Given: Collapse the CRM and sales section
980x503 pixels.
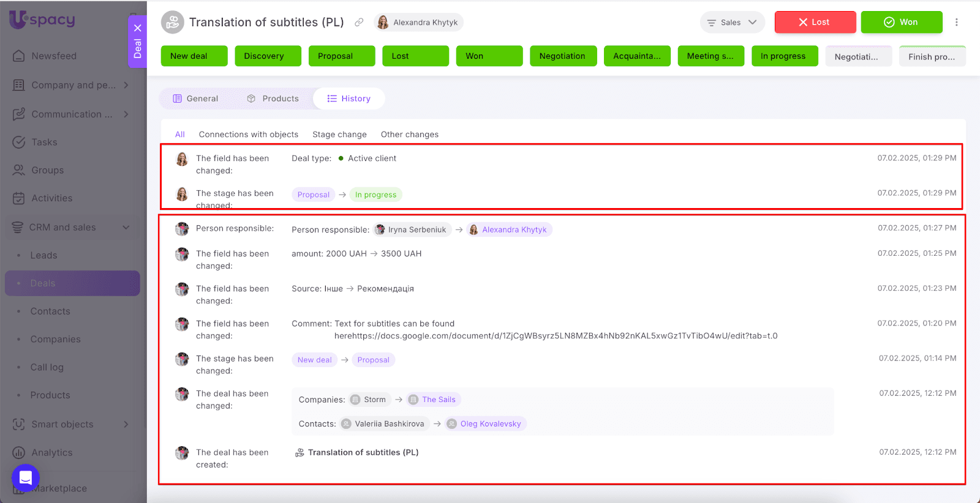Looking at the screenshot, I should coord(126,227).
